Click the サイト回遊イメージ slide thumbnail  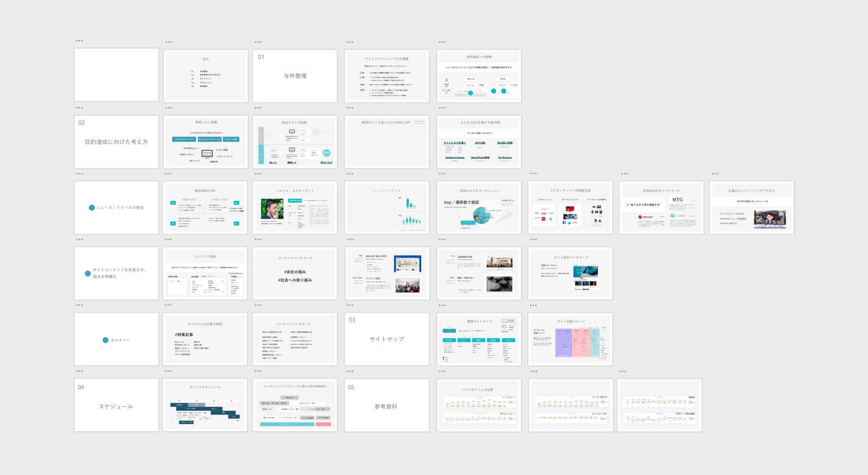pyautogui.click(x=570, y=339)
